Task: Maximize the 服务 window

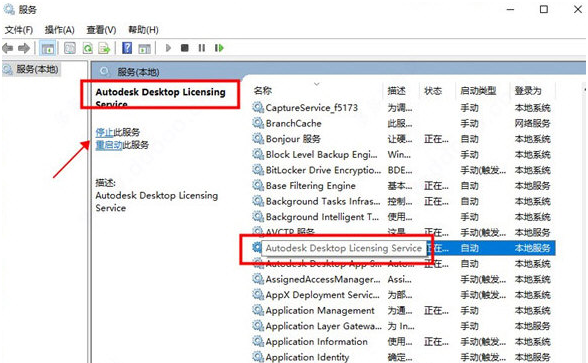Action: (544, 9)
